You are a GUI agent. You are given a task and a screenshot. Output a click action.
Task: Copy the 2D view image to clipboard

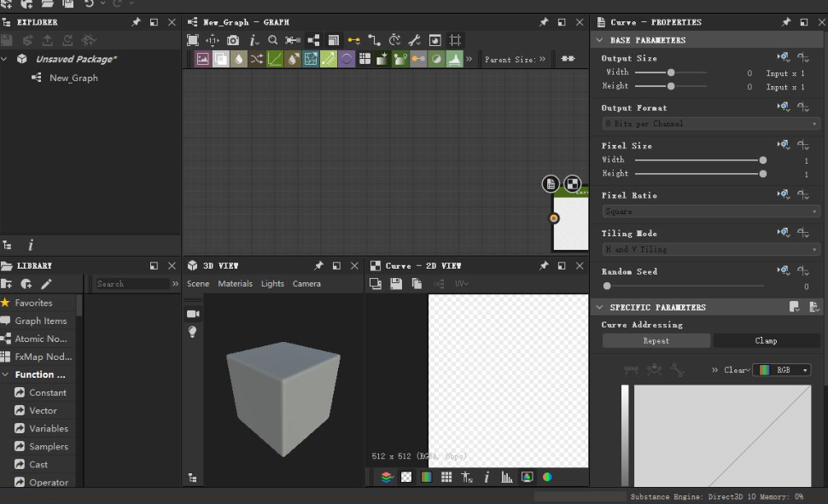point(417,284)
